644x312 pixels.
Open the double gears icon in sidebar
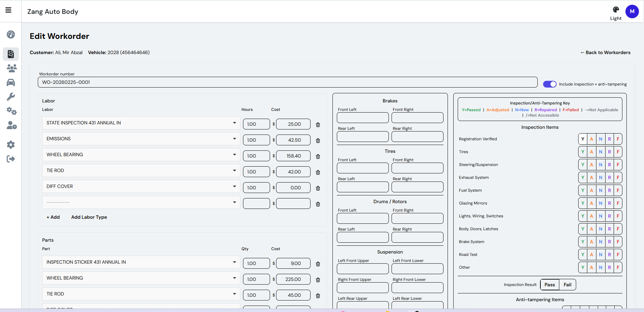click(11, 111)
